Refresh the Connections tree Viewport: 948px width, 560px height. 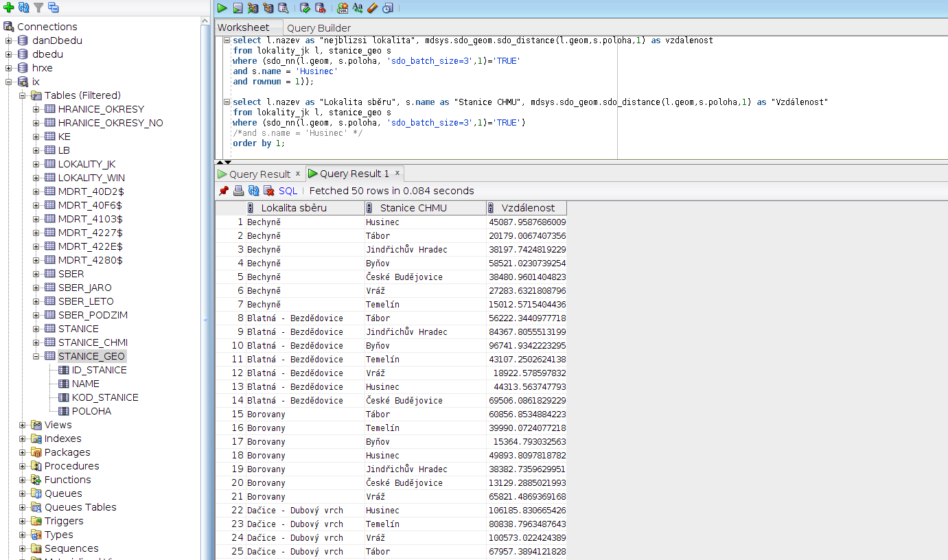click(x=23, y=8)
